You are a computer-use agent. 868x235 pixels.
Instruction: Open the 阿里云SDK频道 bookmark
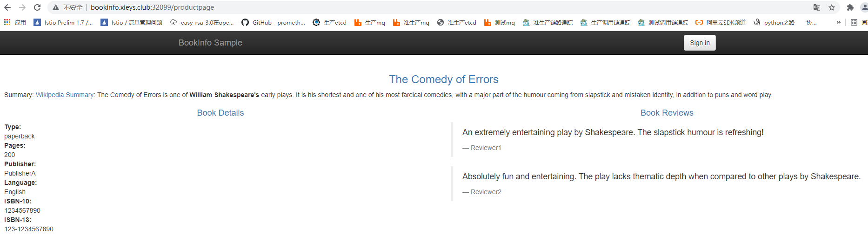point(721,22)
